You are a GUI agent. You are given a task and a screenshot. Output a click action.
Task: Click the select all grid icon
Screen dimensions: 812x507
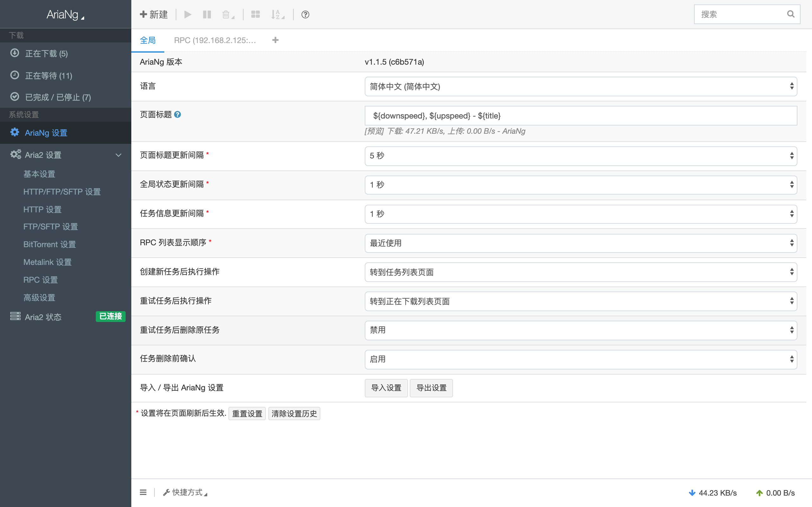[255, 15]
